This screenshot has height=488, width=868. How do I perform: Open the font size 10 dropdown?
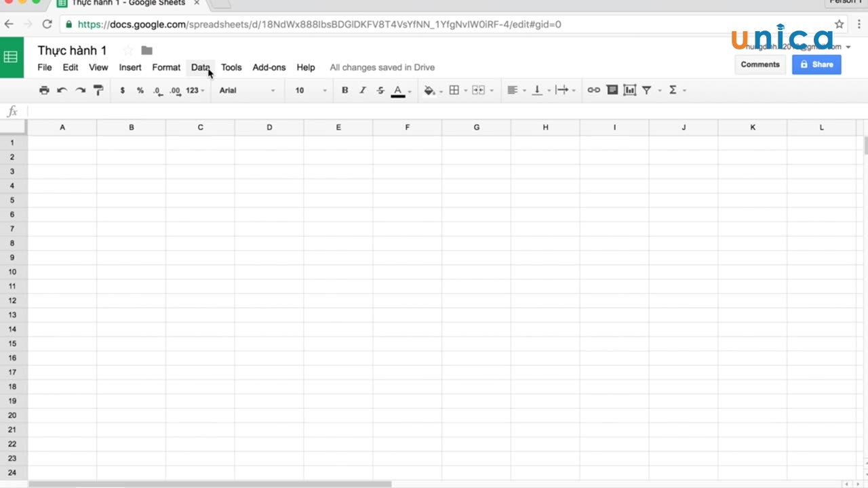[311, 90]
